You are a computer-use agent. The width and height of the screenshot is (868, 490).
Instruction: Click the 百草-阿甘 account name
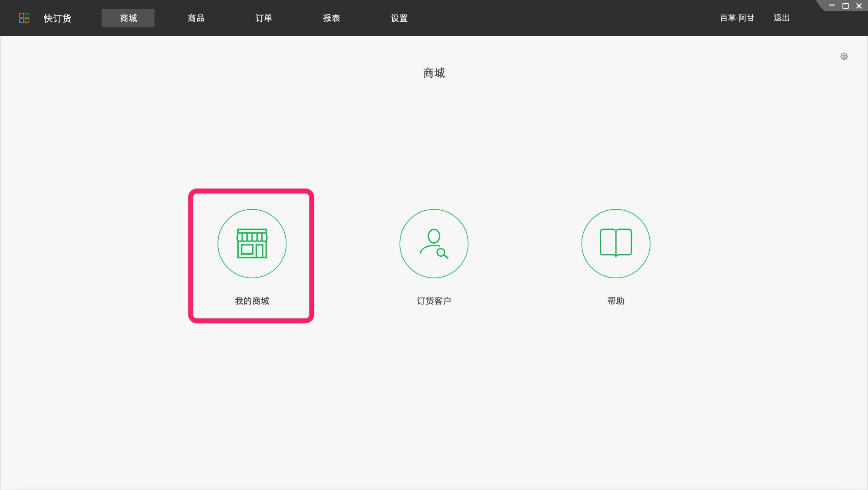coord(737,18)
